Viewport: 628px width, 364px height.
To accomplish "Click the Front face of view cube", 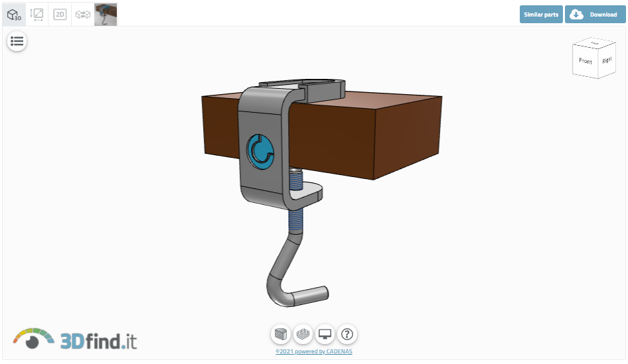I will point(585,61).
